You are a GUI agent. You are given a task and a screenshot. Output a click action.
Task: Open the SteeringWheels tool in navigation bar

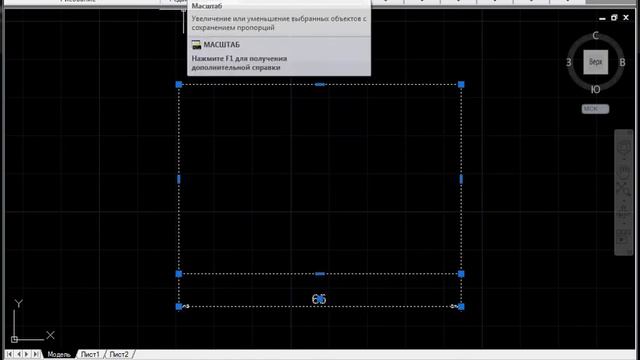coord(624,147)
